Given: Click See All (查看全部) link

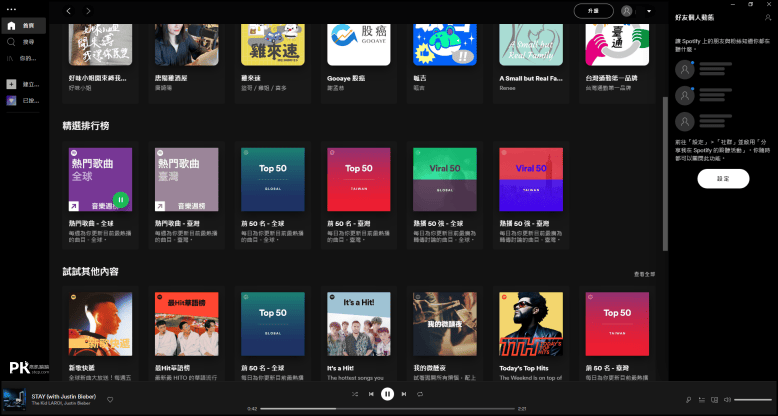Looking at the screenshot, I should point(644,274).
